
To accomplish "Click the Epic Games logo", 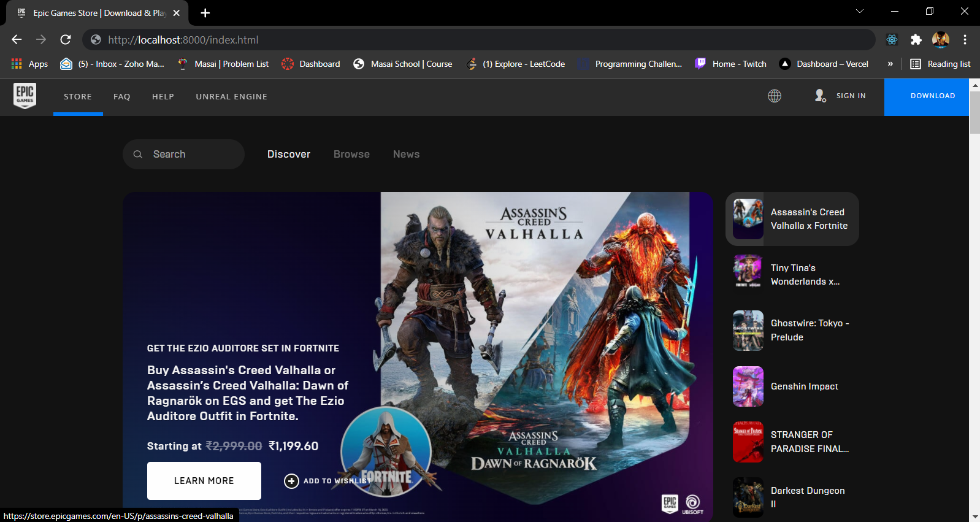I will tap(25, 96).
